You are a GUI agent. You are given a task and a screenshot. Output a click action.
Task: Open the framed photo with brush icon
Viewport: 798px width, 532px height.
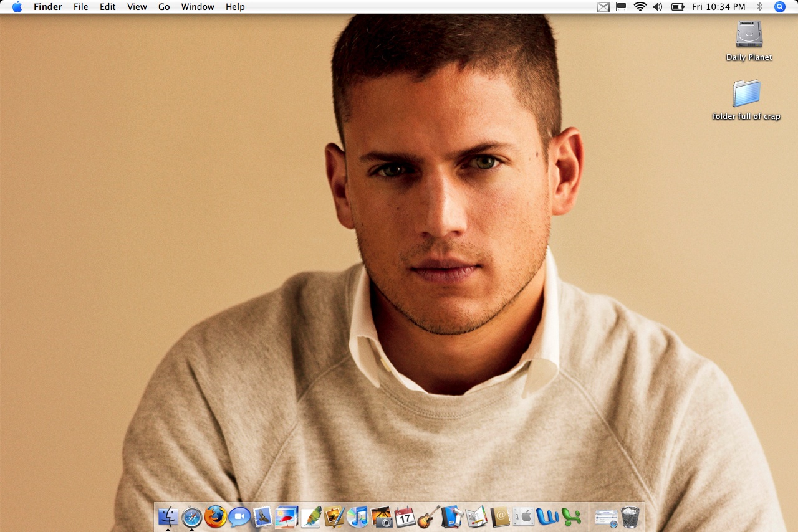coord(334,516)
